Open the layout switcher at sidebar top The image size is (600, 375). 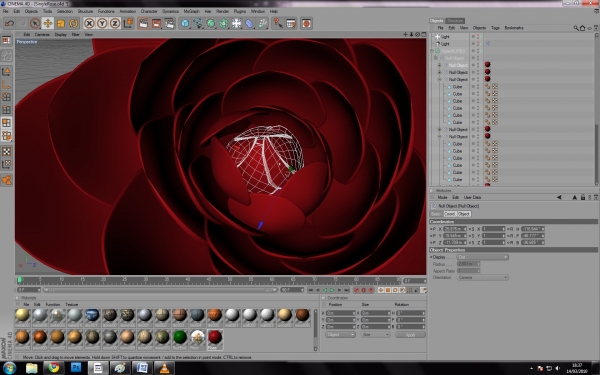point(7,40)
